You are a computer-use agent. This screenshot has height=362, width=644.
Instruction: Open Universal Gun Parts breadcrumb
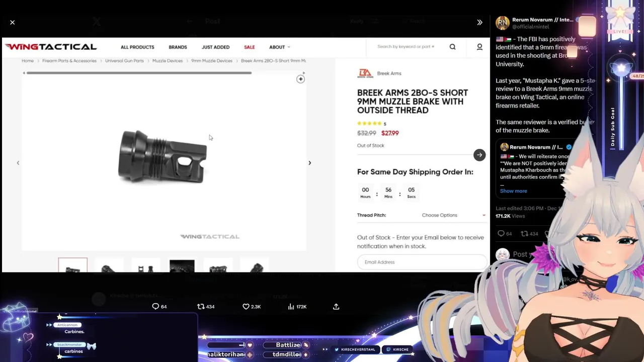pos(124,61)
